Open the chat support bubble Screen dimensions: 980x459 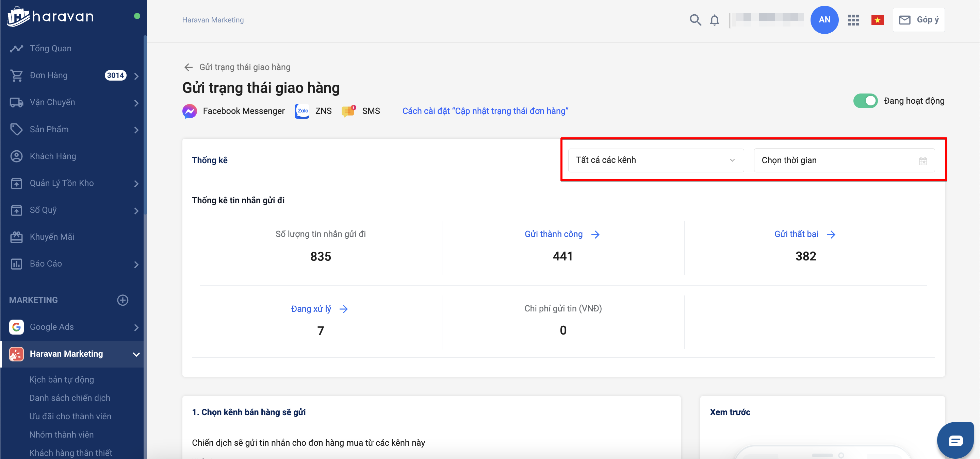(x=955, y=440)
